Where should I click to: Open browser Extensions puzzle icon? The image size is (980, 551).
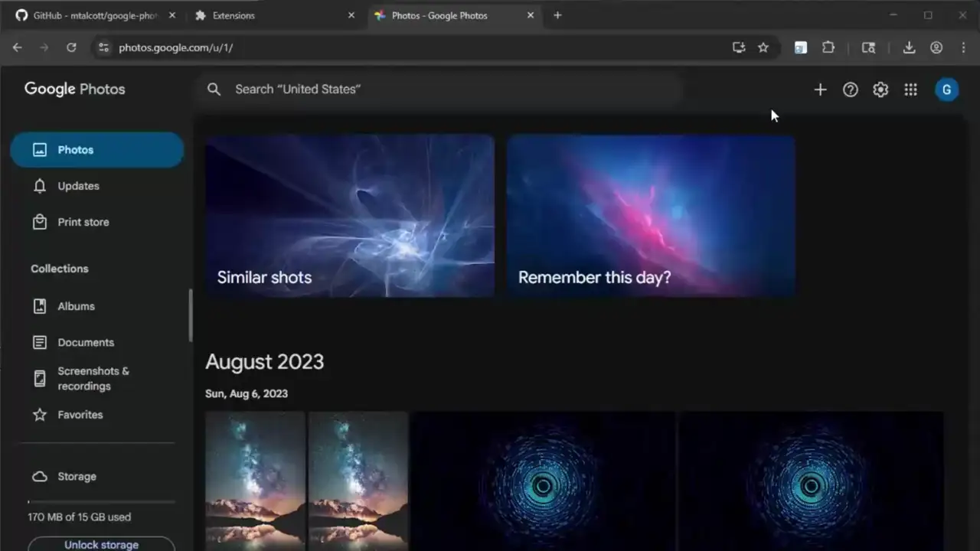tap(828, 47)
